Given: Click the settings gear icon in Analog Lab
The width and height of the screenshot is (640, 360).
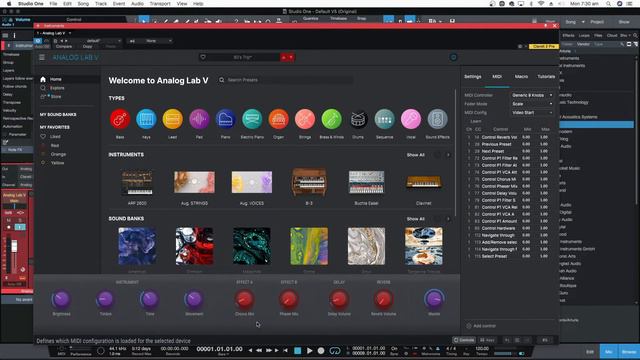Looking at the screenshot, I should click(x=453, y=58).
